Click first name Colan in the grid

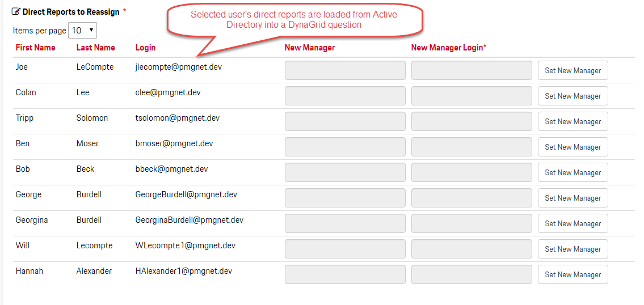(x=26, y=92)
